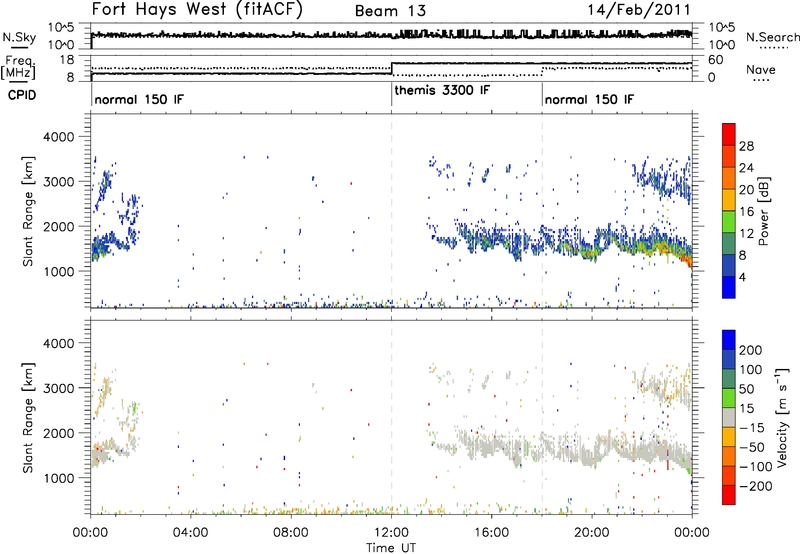Viewport: 800px width, 554px height.
Task: Click the '4' tick on the Power colorbar
Action: point(742,277)
